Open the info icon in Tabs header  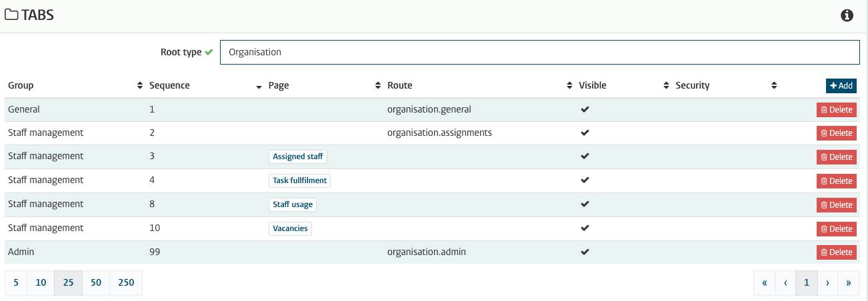pyautogui.click(x=847, y=15)
